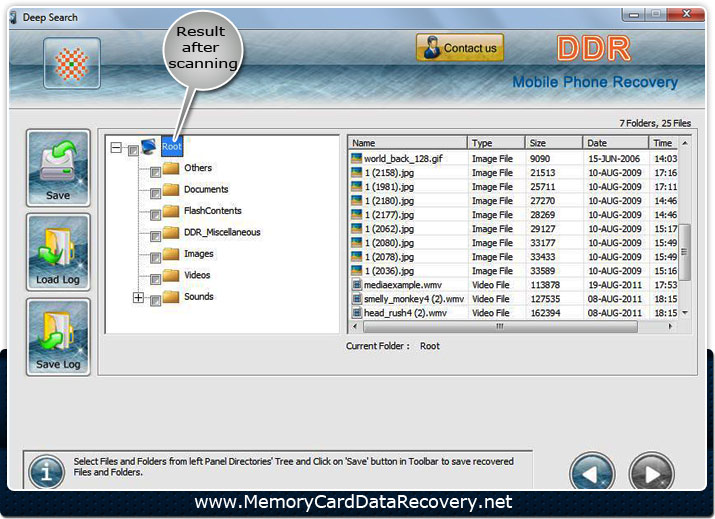The width and height of the screenshot is (715, 519).
Task: Select the Documents folder label
Action: [x=206, y=189]
